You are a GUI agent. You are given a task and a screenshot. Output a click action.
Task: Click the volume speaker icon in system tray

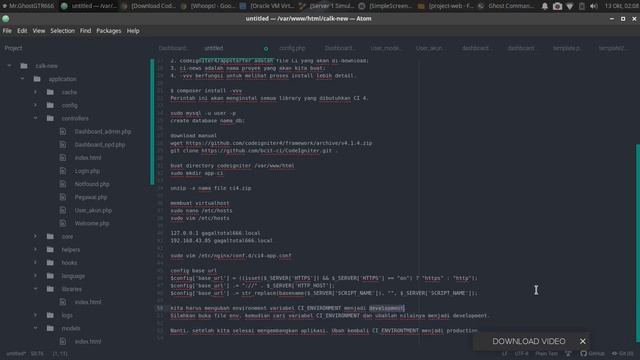click(x=594, y=6)
